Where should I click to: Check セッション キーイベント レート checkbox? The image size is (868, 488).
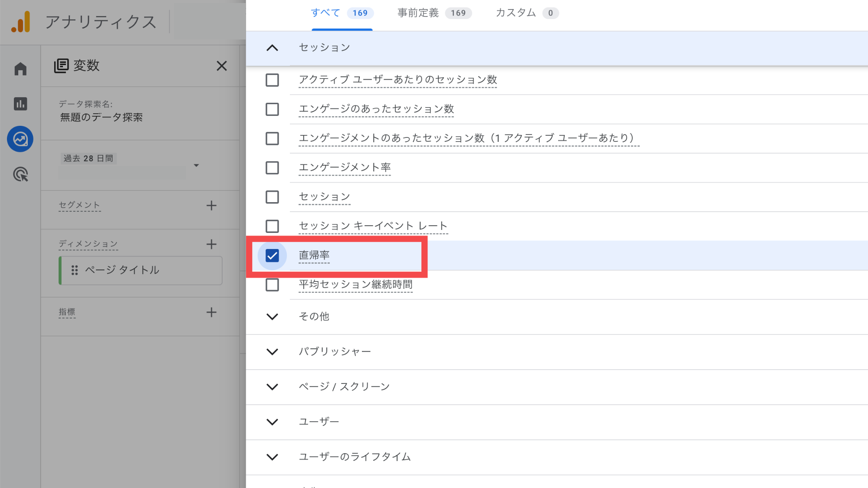(272, 226)
